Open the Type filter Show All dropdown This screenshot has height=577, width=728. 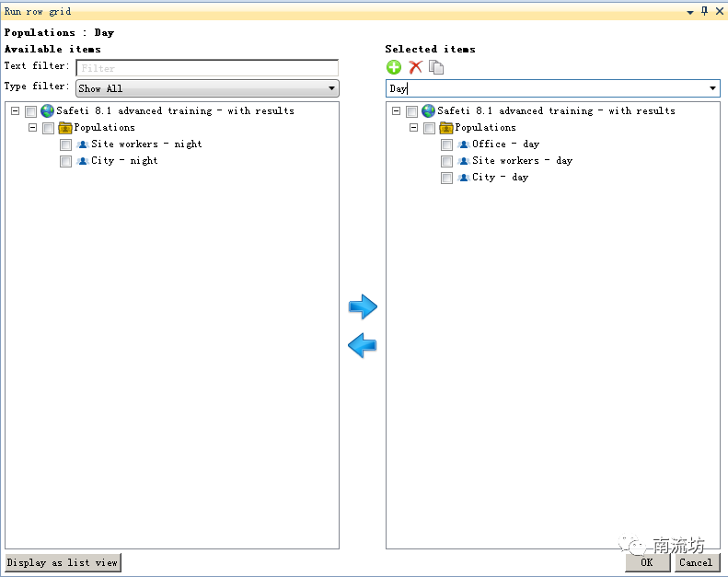[x=207, y=88]
